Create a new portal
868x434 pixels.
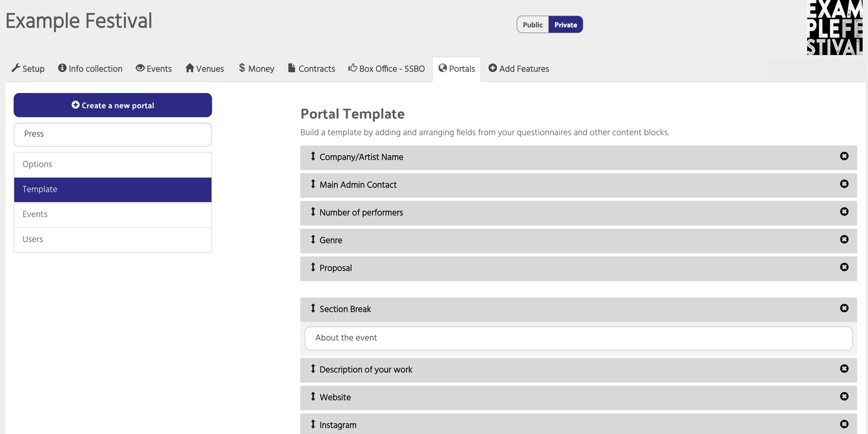[113, 105]
